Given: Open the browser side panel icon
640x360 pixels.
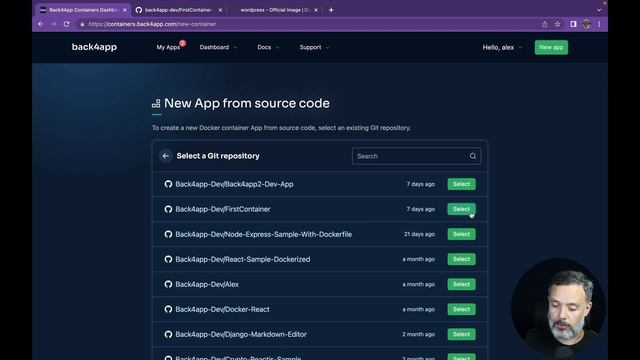Looking at the screenshot, I should 573,24.
